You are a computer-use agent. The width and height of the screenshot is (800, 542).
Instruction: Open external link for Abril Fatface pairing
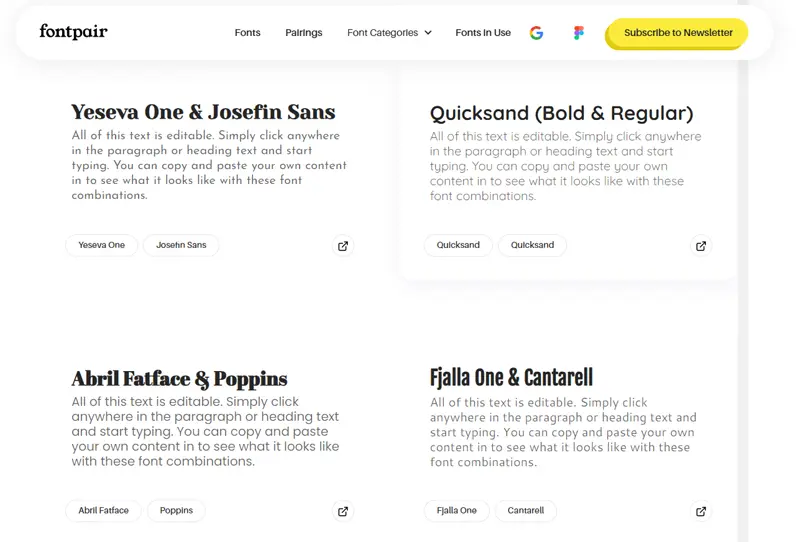point(343,511)
